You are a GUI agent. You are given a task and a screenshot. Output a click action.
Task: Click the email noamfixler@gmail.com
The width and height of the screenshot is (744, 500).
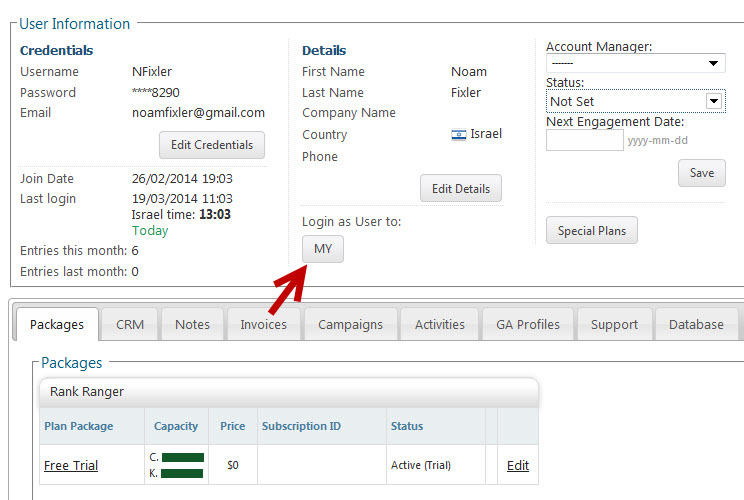pos(198,113)
